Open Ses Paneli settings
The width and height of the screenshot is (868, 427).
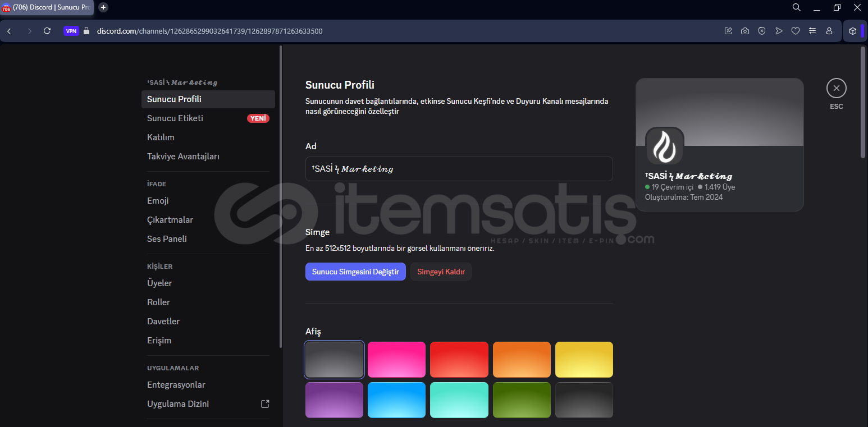(x=208, y=239)
